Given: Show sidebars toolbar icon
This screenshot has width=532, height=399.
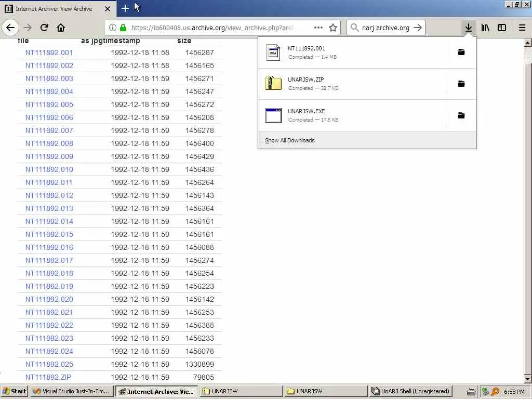Looking at the screenshot, I should point(502,28).
